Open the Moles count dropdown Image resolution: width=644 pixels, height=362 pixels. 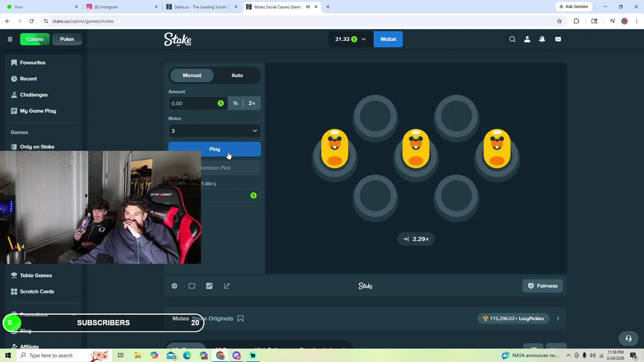(x=214, y=131)
